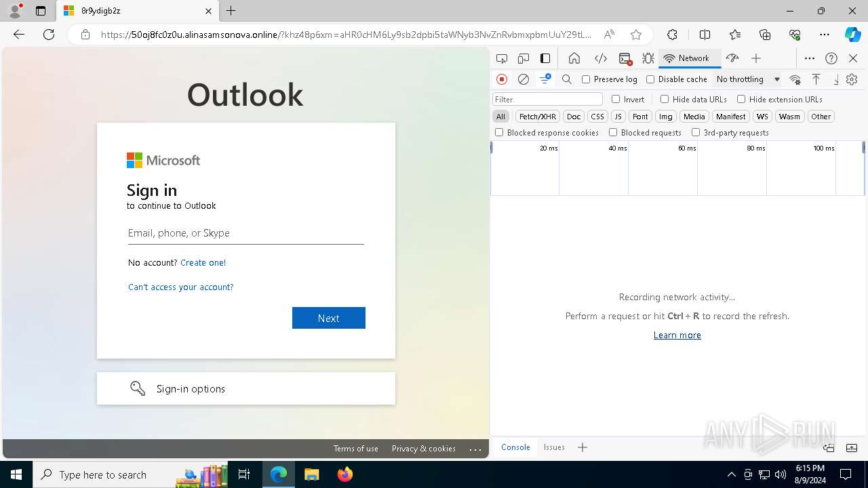Open network conditions Wi-Fi gear icon
Image resolution: width=868 pixels, height=488 pixels.
795,79
